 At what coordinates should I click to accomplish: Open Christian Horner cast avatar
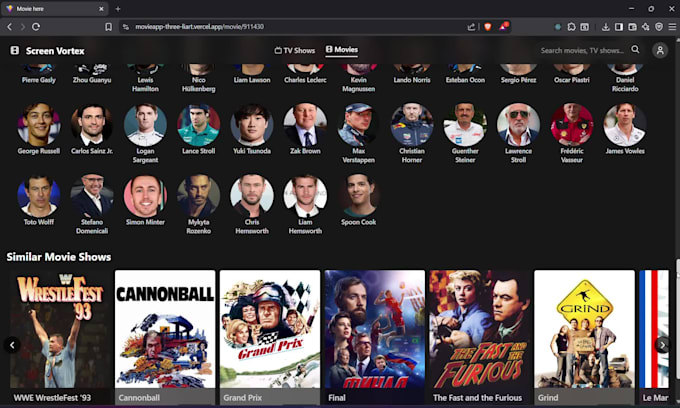pos(412,124)
